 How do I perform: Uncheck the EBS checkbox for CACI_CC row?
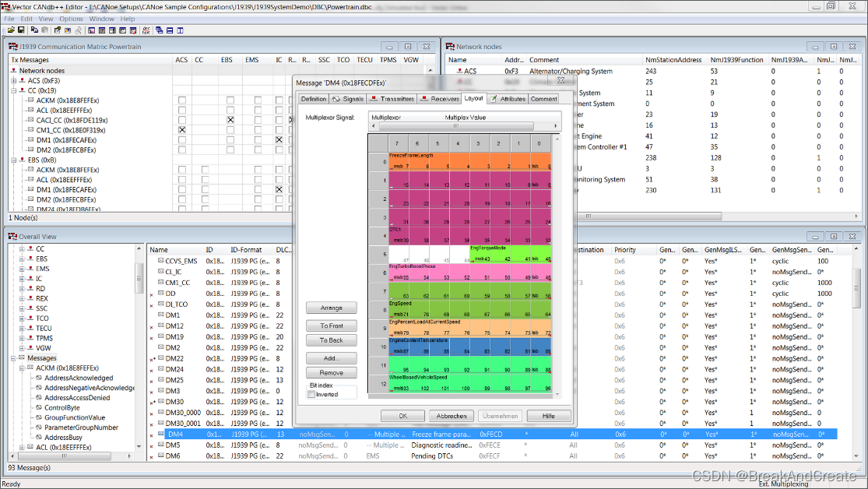(x=230, y=120)
